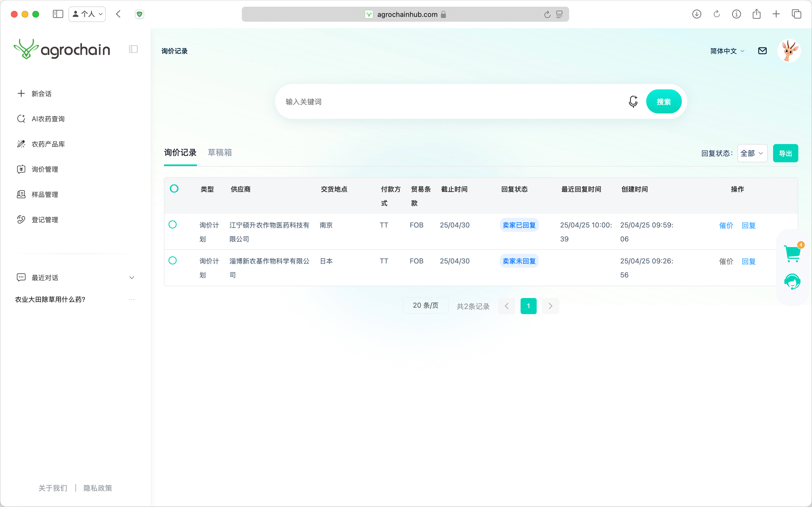
Task: Open 登记管理 sidebar item
Action: click(x=45, y=220)
